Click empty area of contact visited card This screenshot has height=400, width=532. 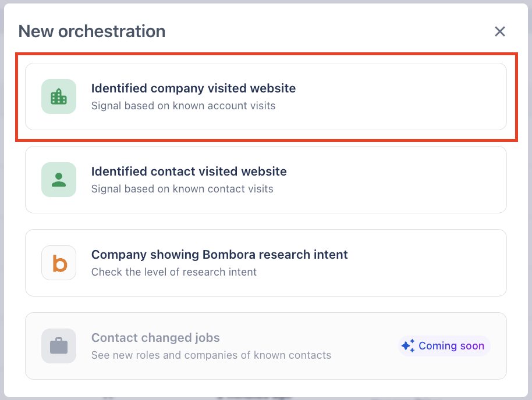[407, 180]
